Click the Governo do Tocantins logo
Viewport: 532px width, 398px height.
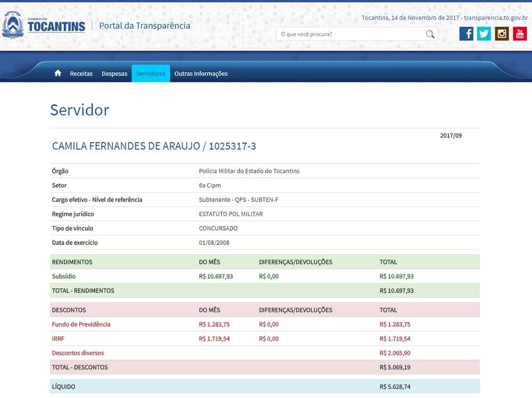pyautogui.click(x=44, y=26)
